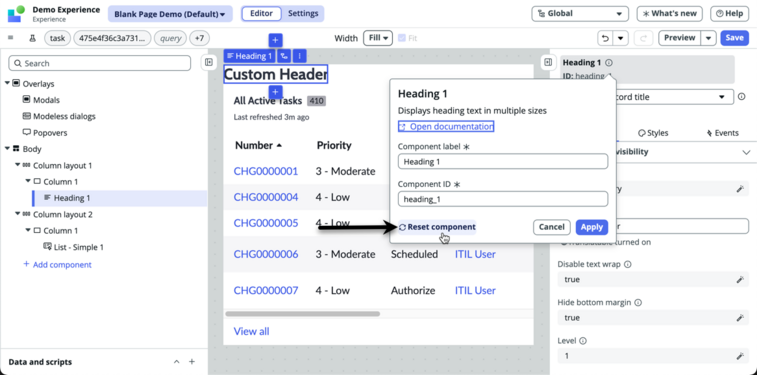This screenshot has height=375, width=757.
Task: Click the +7 parameters pill
Action: point(199,38)
